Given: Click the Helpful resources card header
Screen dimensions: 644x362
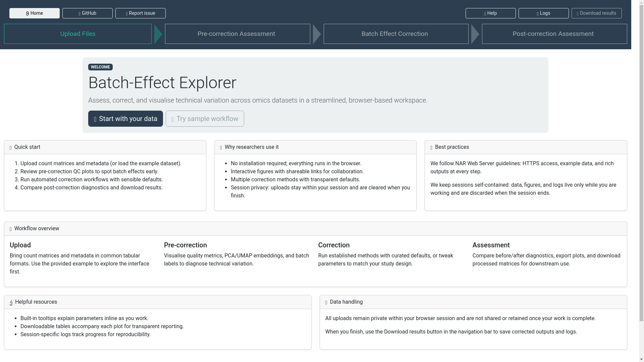Looking at the screenshot, I should click(x=158, y=302).
